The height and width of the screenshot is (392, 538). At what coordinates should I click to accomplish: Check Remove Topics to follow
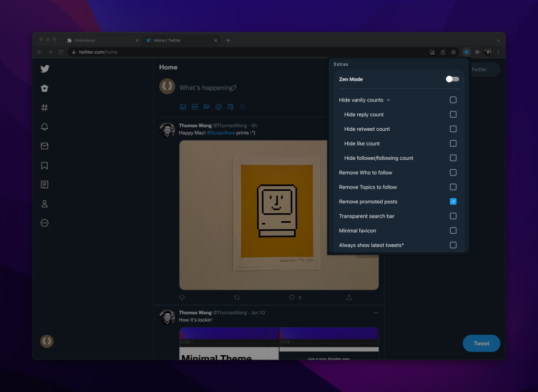coord(453,187)
